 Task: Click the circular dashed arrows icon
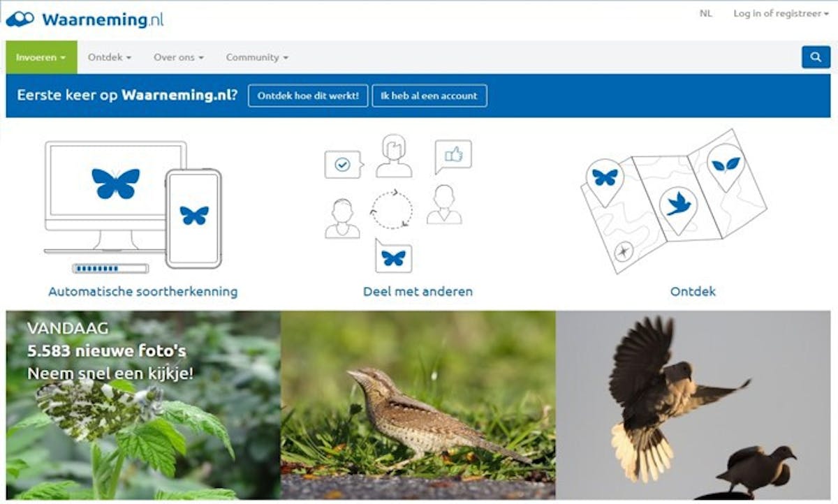coord(391,209)
